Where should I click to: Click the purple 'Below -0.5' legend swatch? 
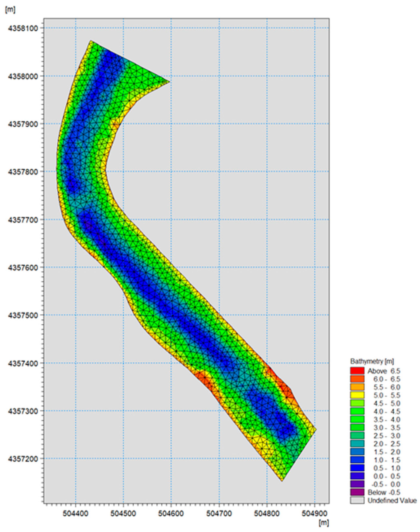357,493
